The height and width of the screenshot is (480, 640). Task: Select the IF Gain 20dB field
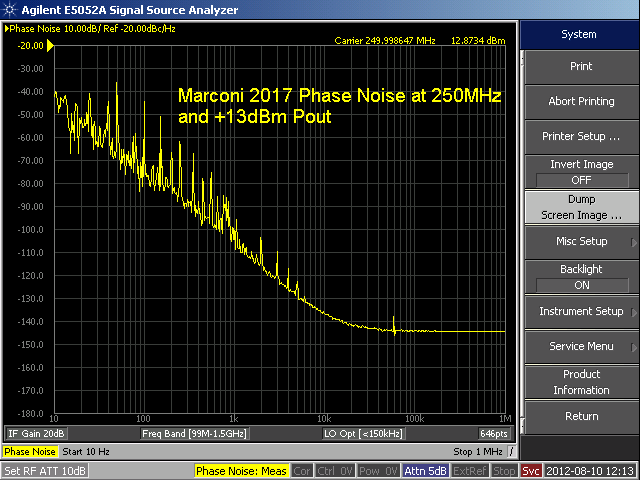pos(36,433)
